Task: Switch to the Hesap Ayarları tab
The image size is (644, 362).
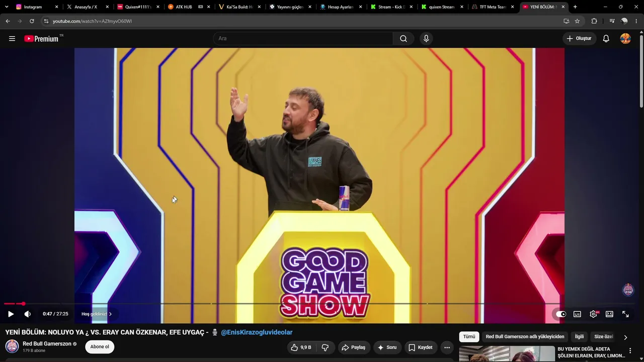Action: point(340,7)
